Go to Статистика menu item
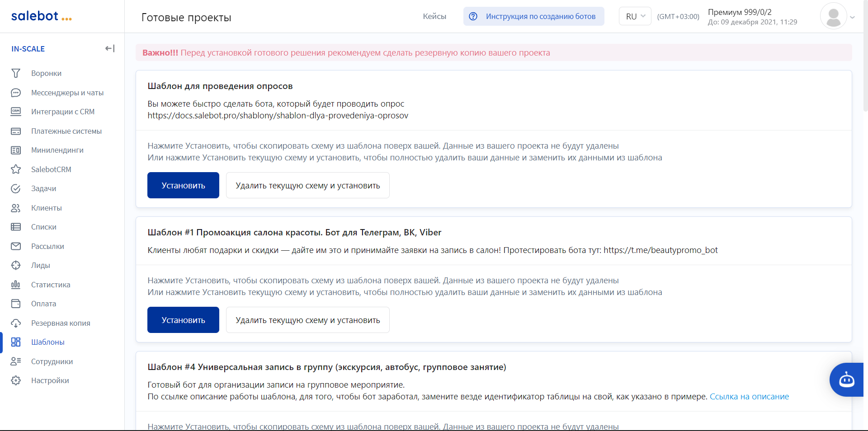 (x=51, y=285)
